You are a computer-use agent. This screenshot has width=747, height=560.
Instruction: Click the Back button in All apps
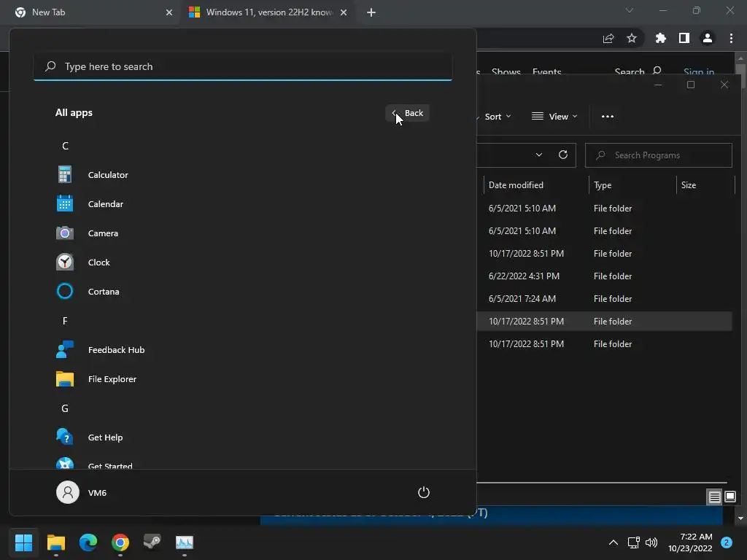[x=407, y=113]
